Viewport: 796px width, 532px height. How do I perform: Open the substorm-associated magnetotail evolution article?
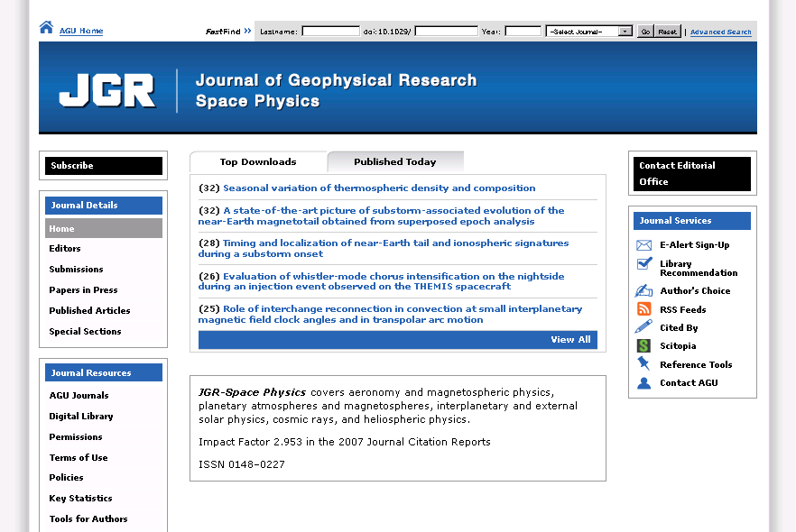click(381, 216)
